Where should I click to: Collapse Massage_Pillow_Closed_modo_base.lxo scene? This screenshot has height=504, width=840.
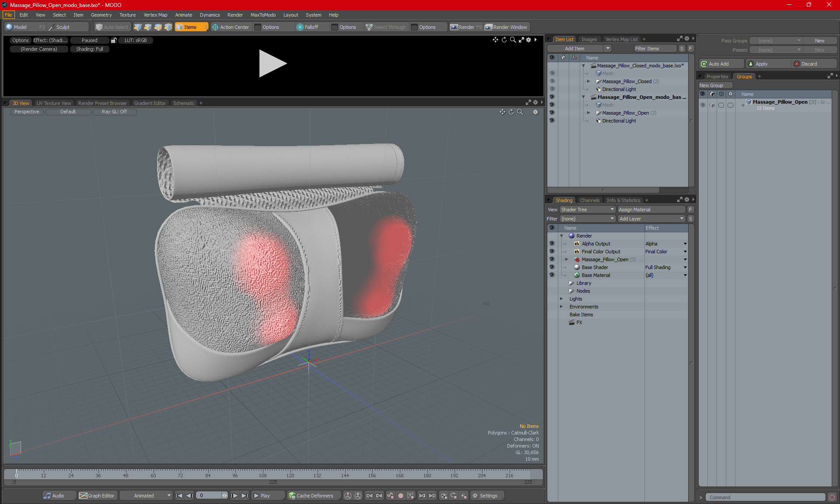pyautogui.click(x=583, y=66)
